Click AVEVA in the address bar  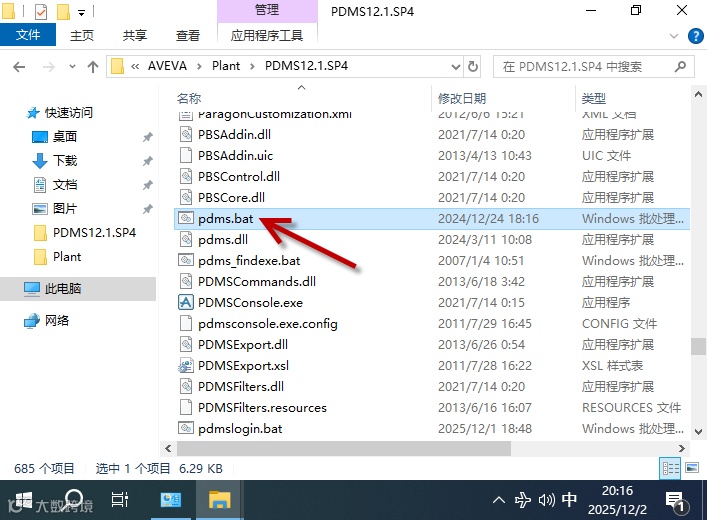[167, 66]
